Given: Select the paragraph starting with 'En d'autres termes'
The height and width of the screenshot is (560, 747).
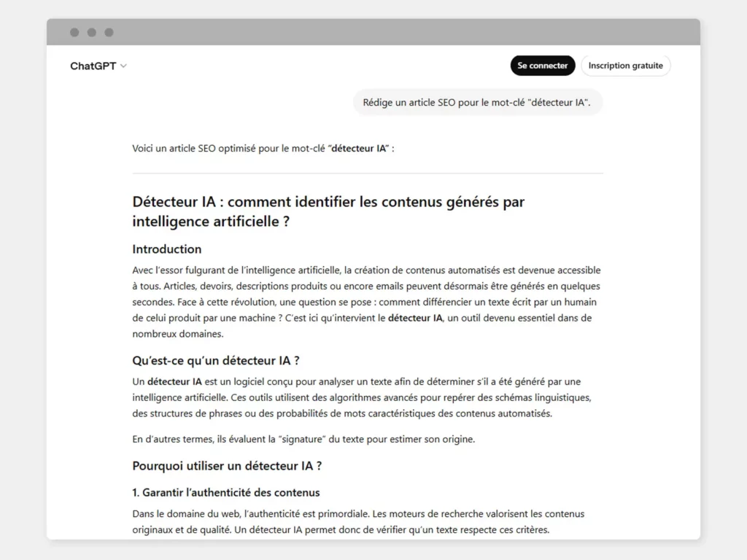Looking at the screenshot, I should pyautogui.click(x=303, y=439).
